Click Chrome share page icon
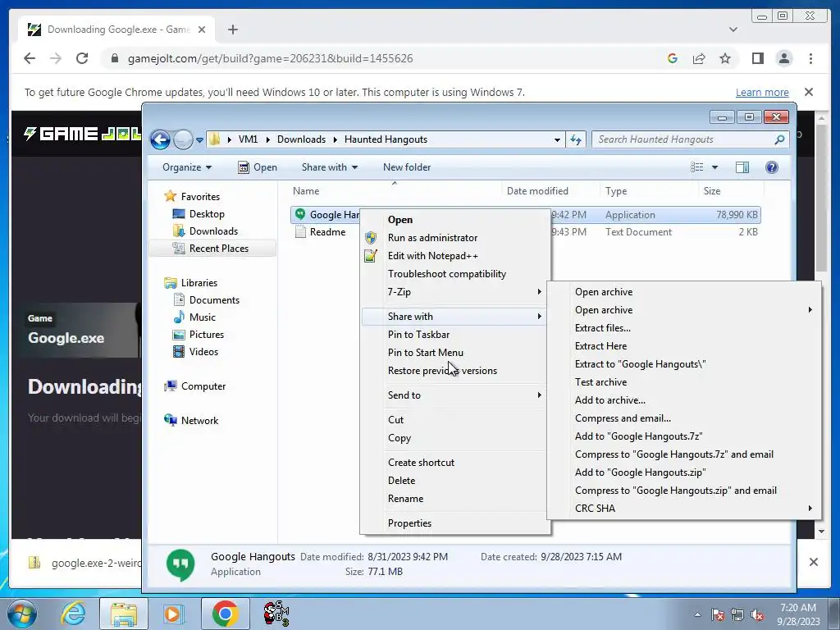Viewport: 840px width, 630px height. pos(699,58)
